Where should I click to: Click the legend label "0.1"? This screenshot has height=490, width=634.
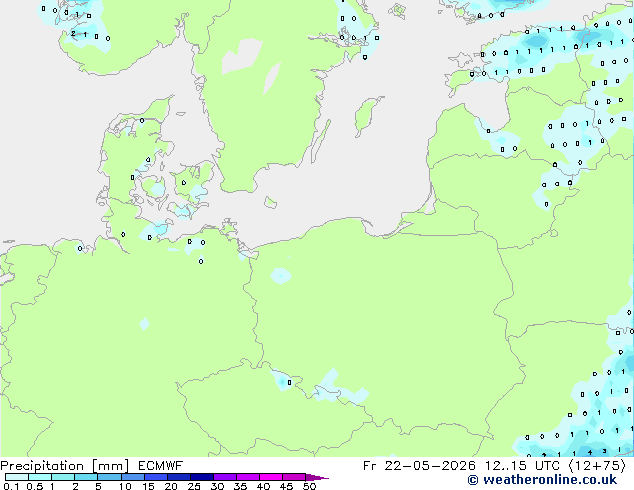tap(11, 486)
